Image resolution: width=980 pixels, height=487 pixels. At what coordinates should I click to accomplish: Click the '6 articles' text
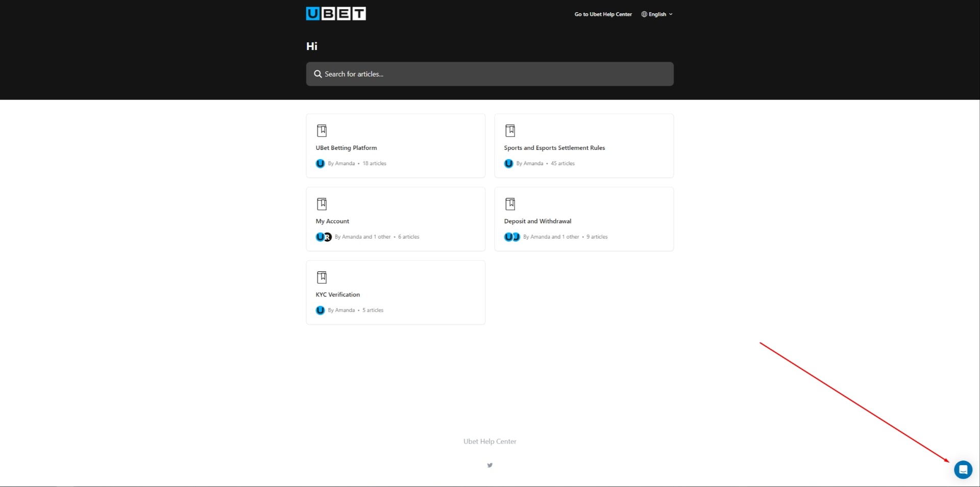tap(408, 237)
